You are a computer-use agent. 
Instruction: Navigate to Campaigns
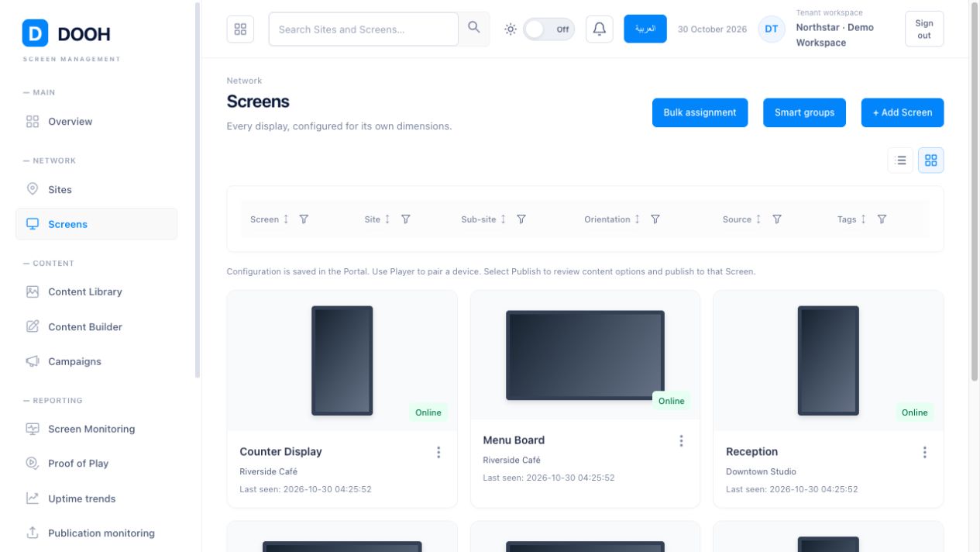96,361
